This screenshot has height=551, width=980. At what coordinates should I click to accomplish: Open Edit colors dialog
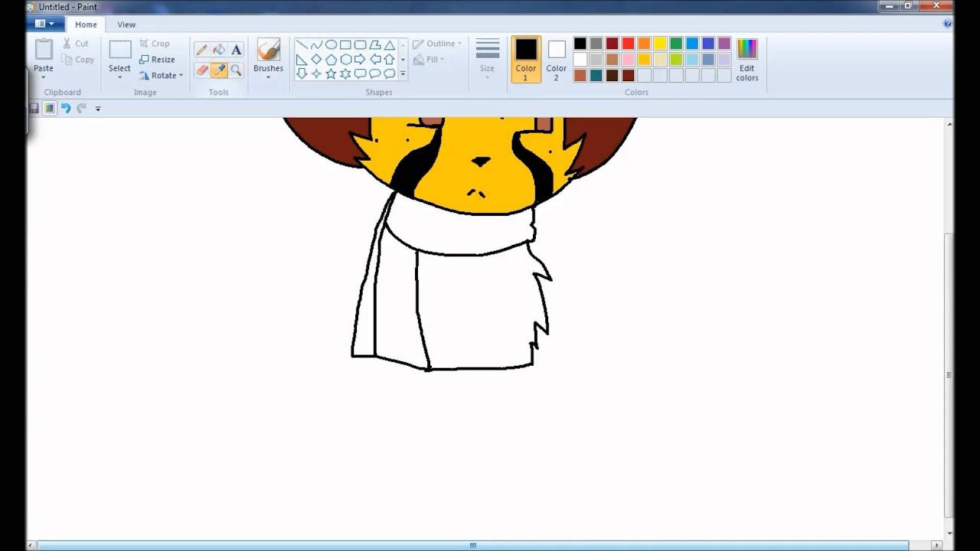pos(747,60)
